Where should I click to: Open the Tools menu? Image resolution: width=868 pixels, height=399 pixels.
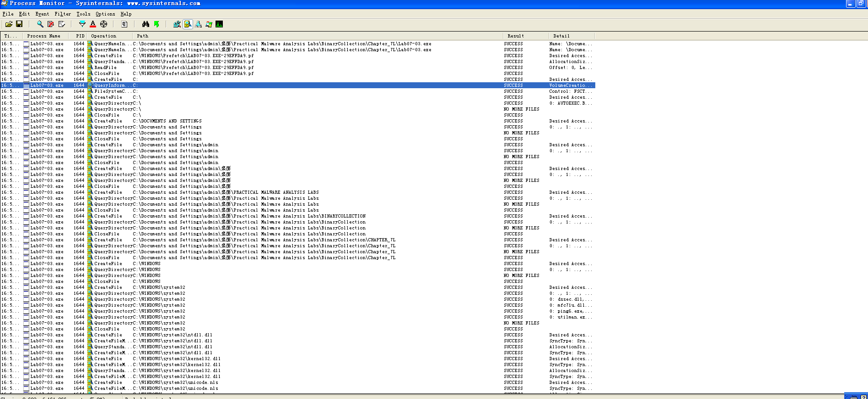click(x=83, y=14)
